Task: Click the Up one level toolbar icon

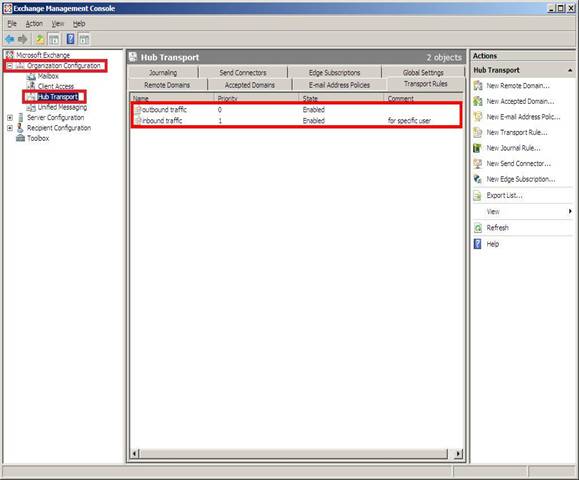Action: [x=40, y=39]
